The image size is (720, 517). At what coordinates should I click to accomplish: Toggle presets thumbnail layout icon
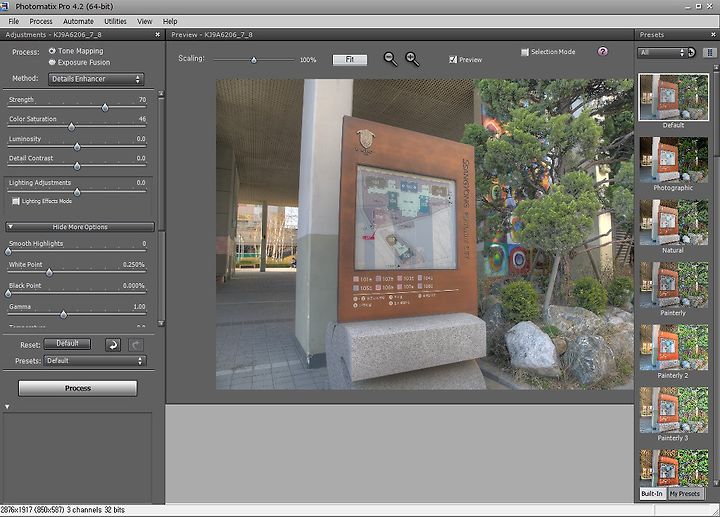click(x=710, y=53)
